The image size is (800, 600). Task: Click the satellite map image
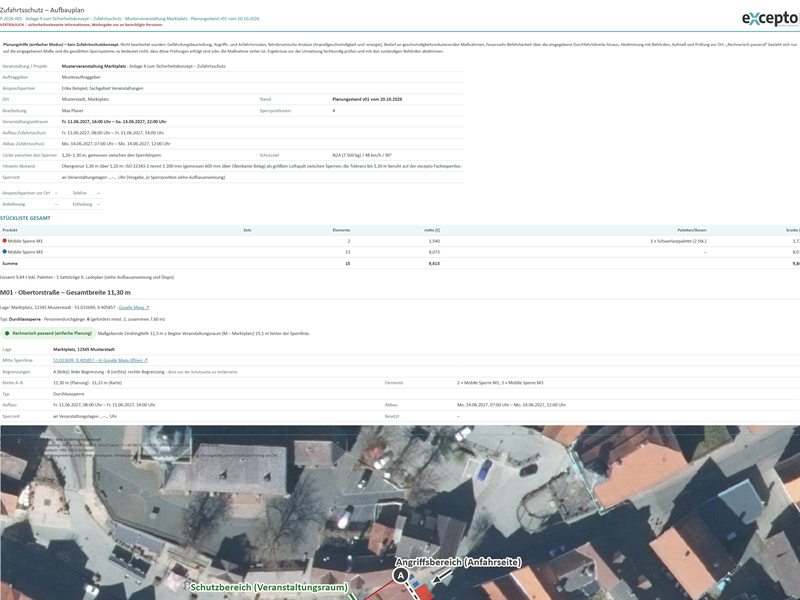coord(400,513)
